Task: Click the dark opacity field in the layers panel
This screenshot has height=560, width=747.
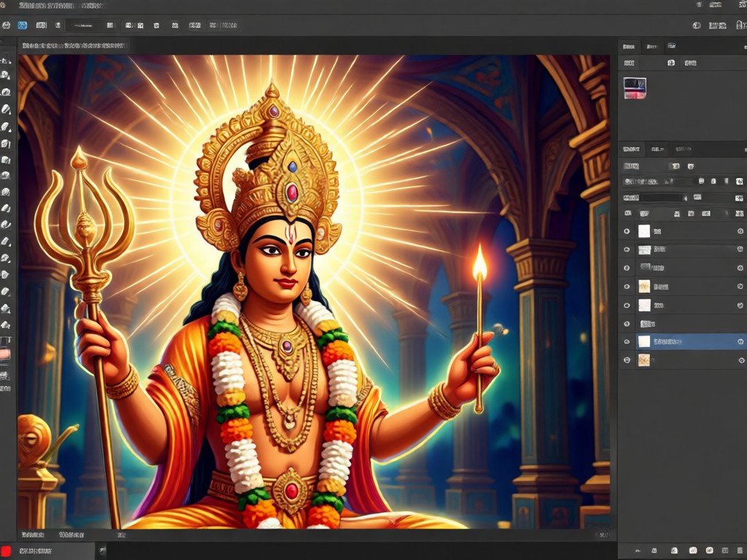Action: pyautogui.click(x=661, y=198)
